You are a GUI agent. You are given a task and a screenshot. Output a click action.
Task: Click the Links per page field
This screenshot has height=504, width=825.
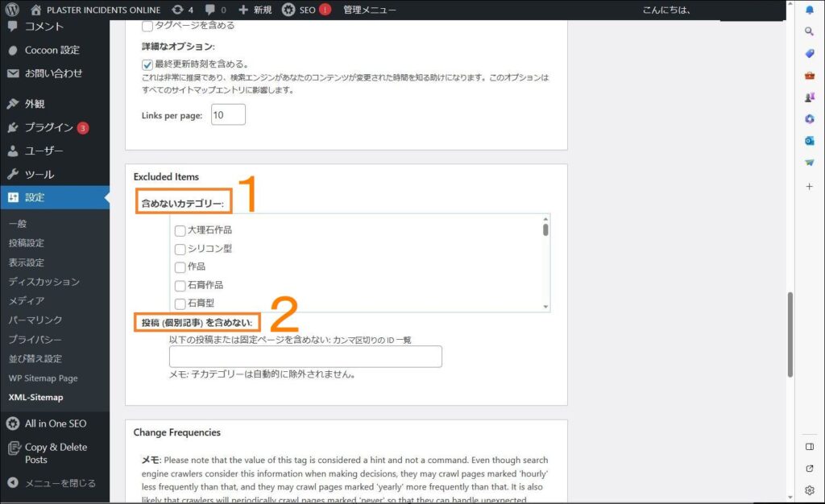(228, 114)
